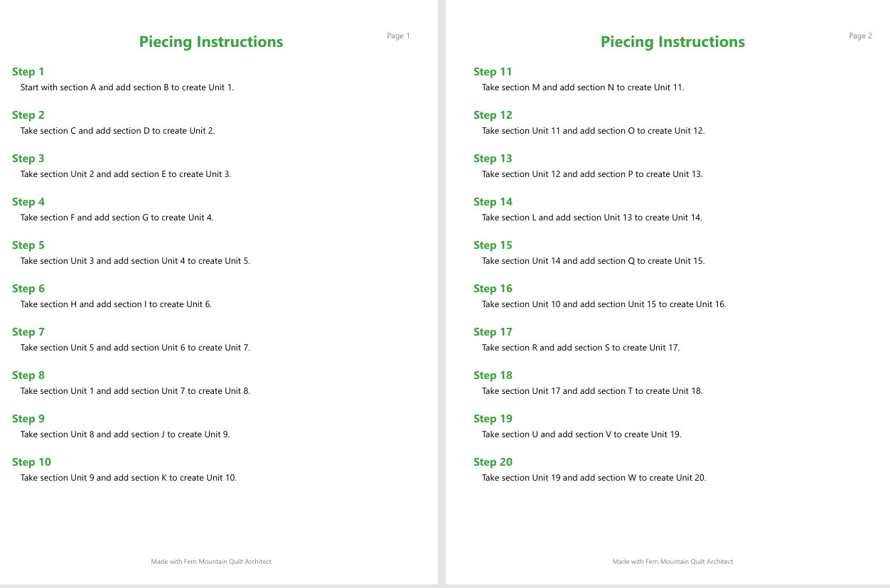Click the Step 10 heading

[32, 462]
